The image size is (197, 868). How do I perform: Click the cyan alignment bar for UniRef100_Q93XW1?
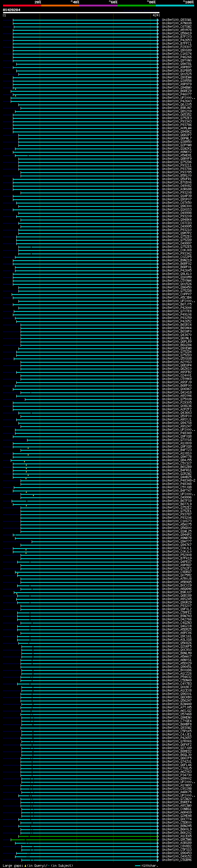pos(86,20)
